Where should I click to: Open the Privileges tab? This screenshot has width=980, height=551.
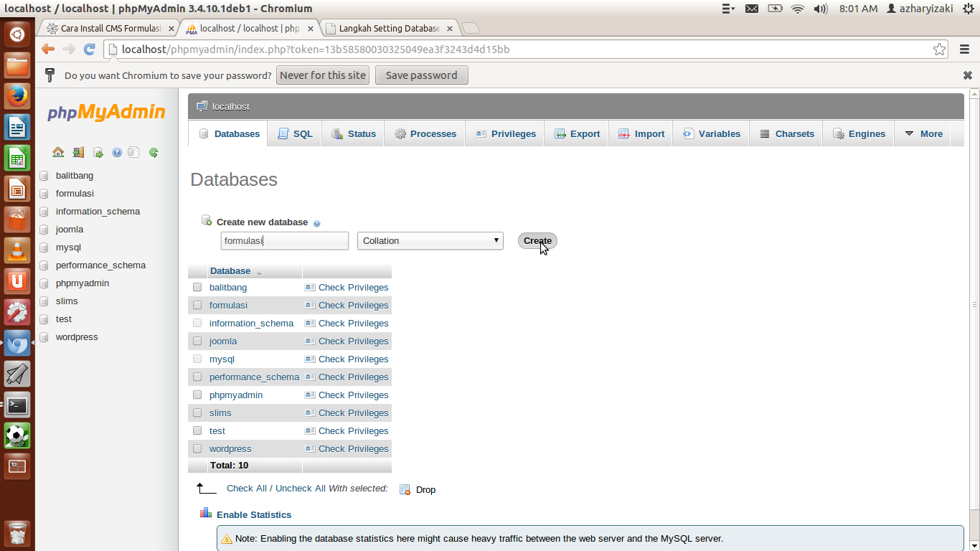click(504, 133)
